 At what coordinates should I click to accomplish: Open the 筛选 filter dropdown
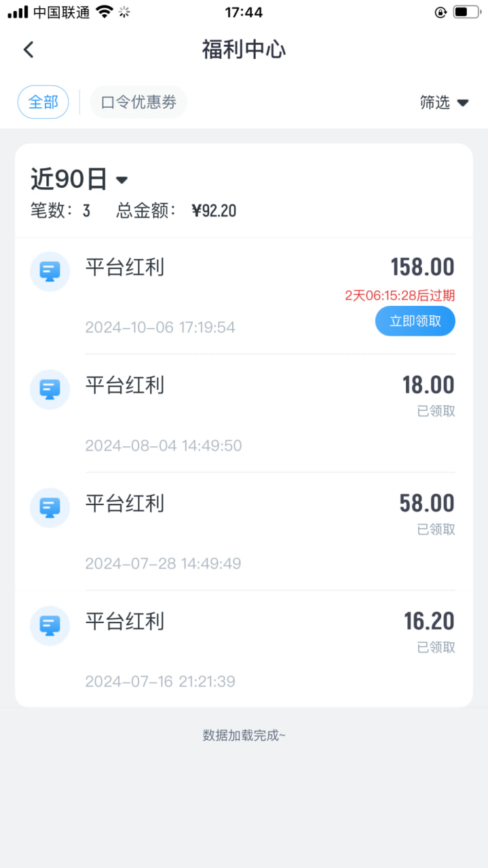(x=444, y=102)
